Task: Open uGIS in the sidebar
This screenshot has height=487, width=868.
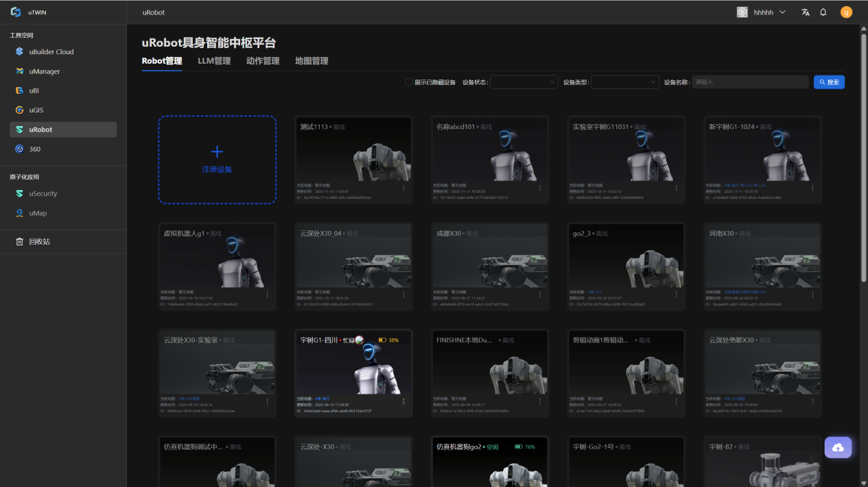Action: pyautogui.click(x=36, y=110)
